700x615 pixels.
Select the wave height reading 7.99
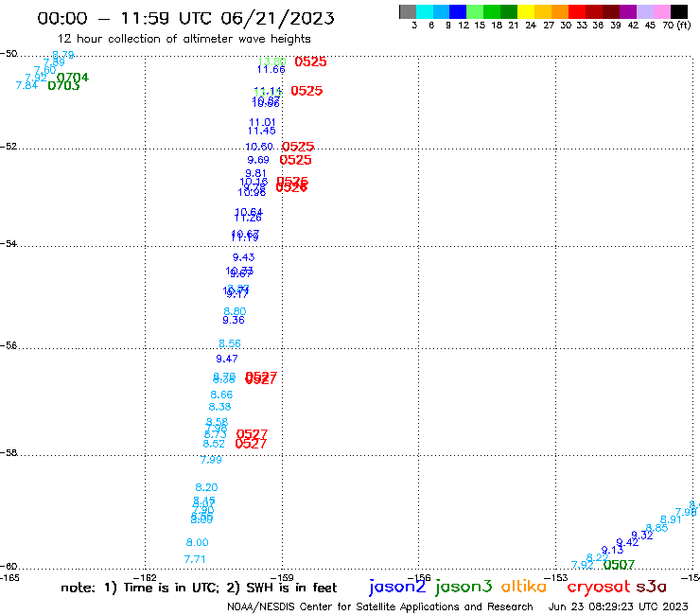[211, 460]
